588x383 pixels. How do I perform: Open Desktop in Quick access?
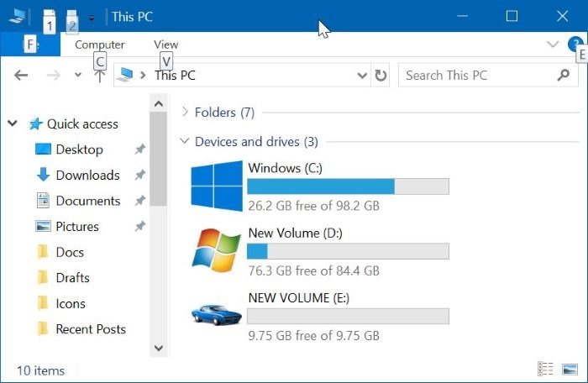[x=79, y=150]
